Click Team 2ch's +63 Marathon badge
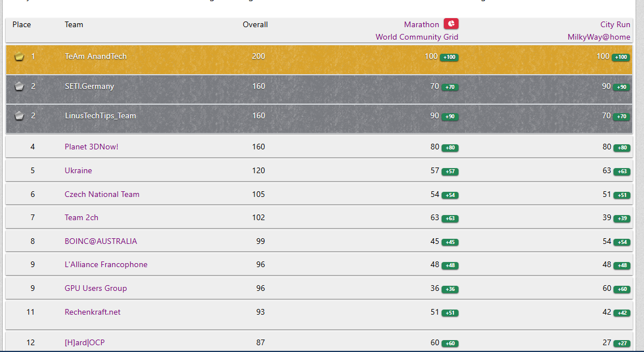This screenshot has width=644, height=352. click(x=450, y=218)
